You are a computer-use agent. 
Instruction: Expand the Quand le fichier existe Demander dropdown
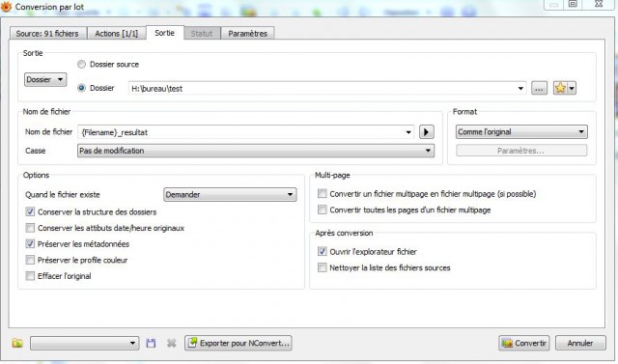click(230, 195)
